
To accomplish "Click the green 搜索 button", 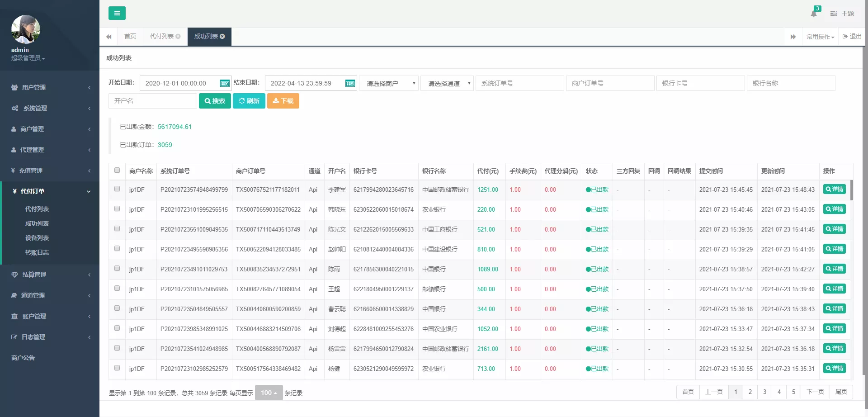I will 215,101.
